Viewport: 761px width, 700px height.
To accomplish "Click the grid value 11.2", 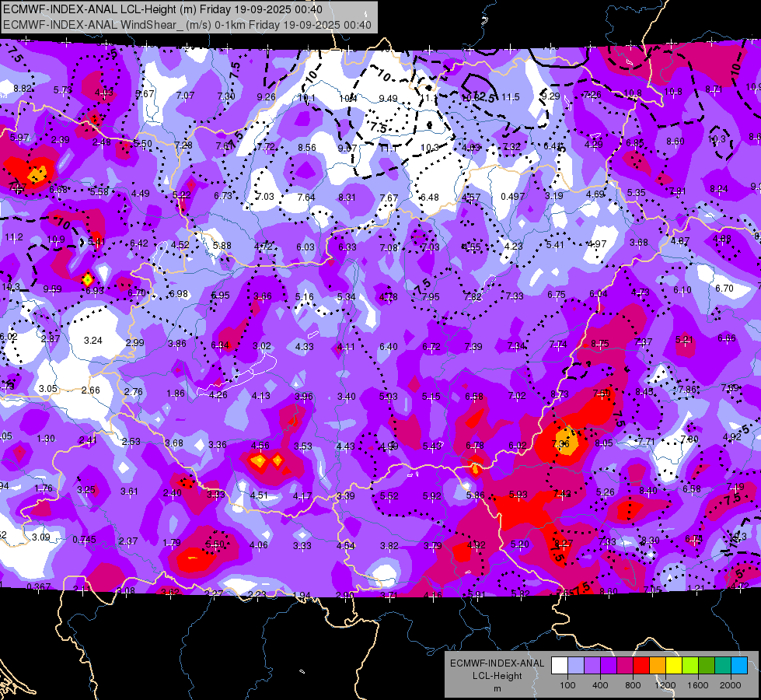I will point(14,237).
